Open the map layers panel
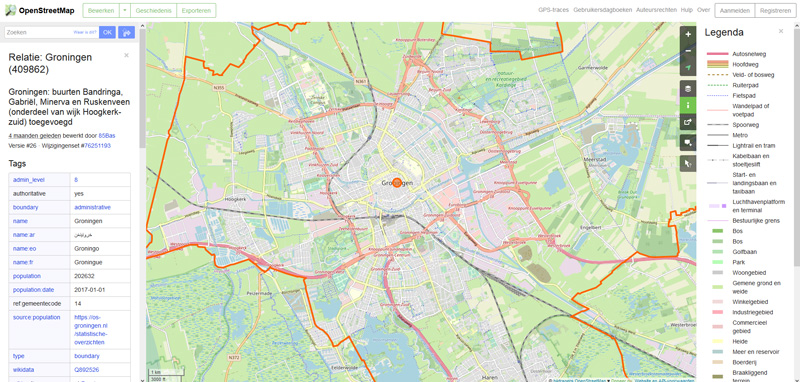This screenshot has height=382, width=800. pyautogui.click(x=688, y=89)
